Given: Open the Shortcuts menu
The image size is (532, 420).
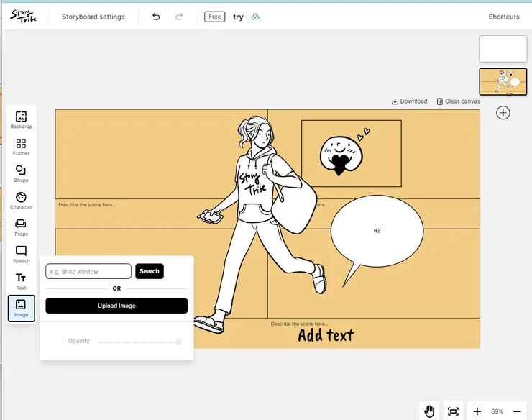Looking at the screenshot, I should coord(503,17).
